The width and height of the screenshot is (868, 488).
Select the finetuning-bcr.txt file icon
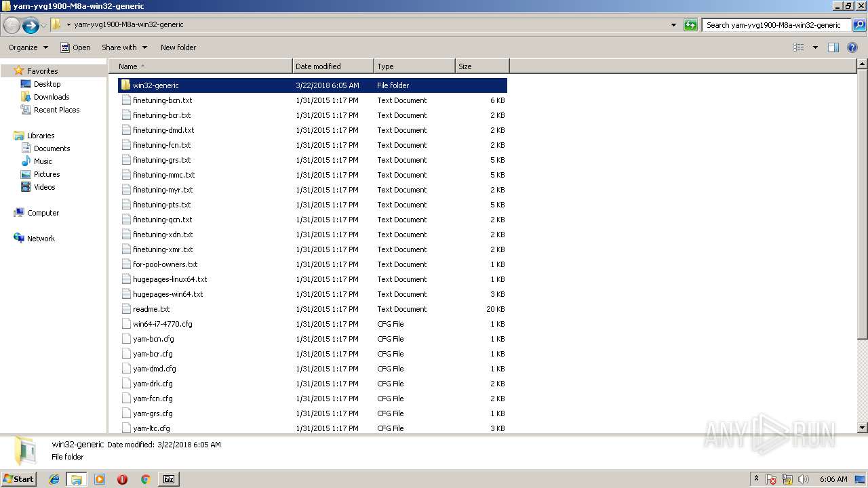125,115
